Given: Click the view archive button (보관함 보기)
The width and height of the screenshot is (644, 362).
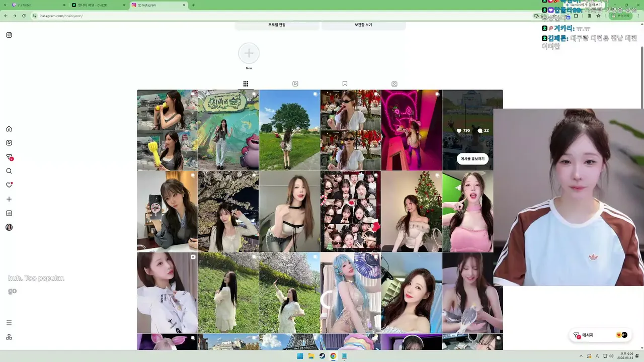Looking at the screenshot, I should coord(363,25).
